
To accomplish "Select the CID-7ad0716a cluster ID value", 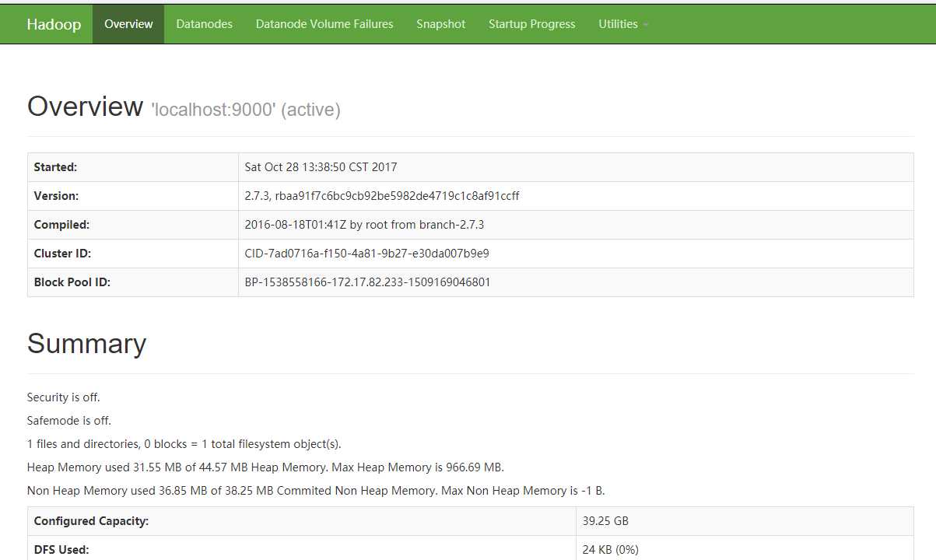I will 366,254.
